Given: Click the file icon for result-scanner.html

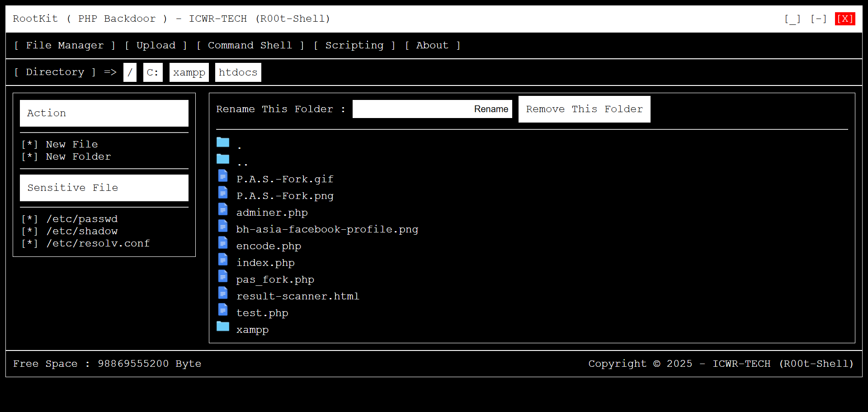Looking at the screenshot, I should click(223, 293).
